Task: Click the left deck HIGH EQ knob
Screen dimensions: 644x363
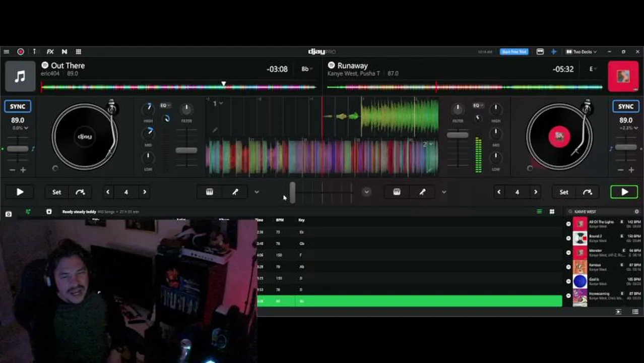Action: coord(148,108)
